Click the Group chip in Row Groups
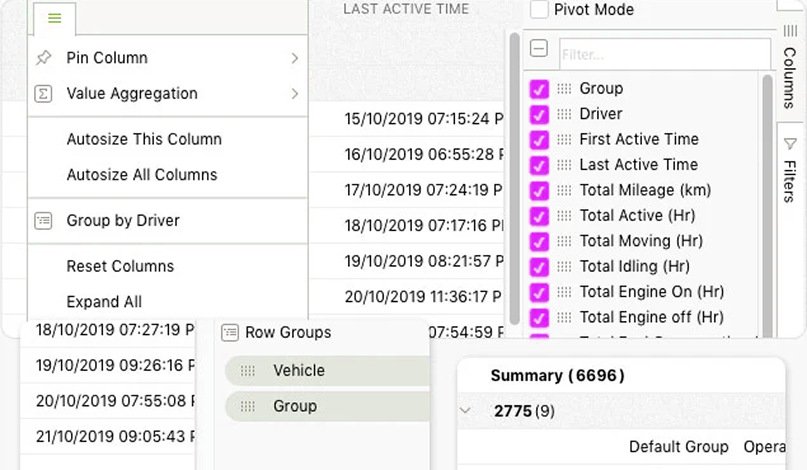The image size is (807, 470). pos(294,406)
